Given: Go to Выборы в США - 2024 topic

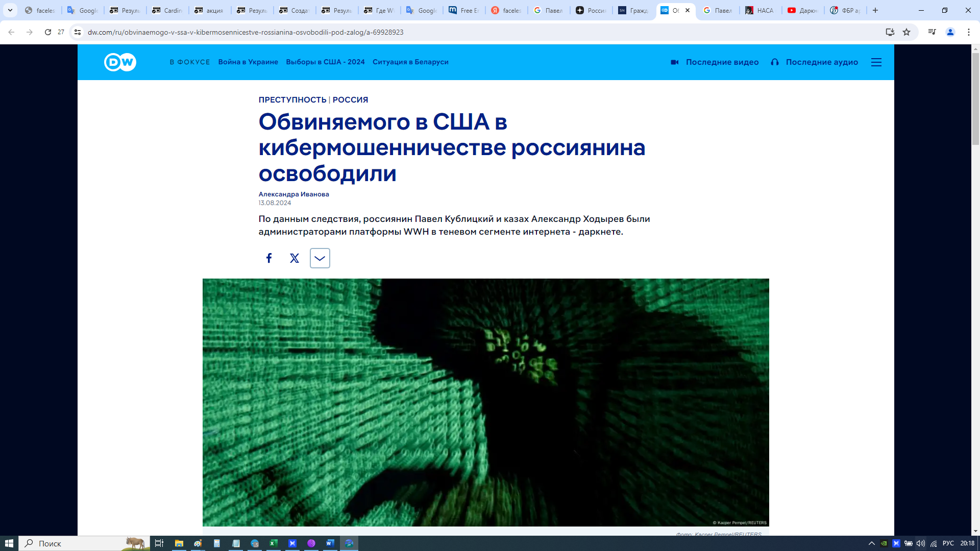Looking at the screenshot, I should click(325, 62).
